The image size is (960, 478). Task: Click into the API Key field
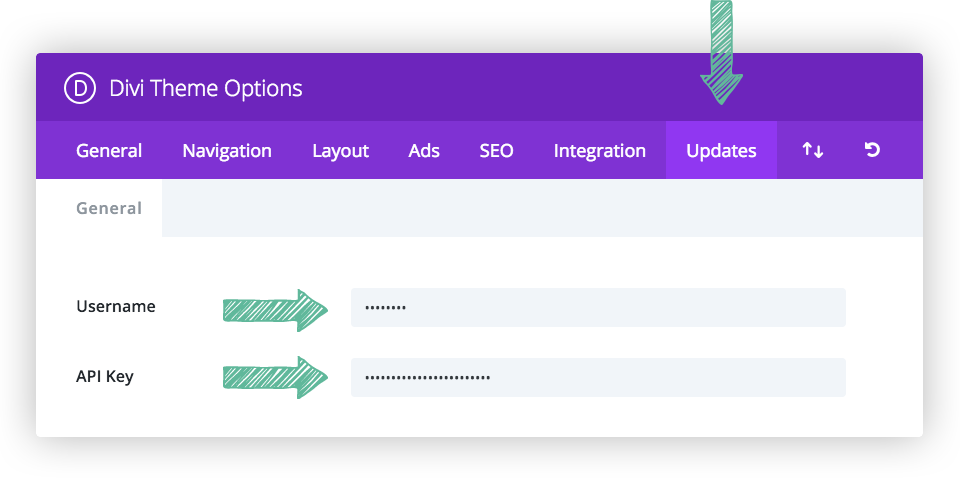(x=598, y=377)
